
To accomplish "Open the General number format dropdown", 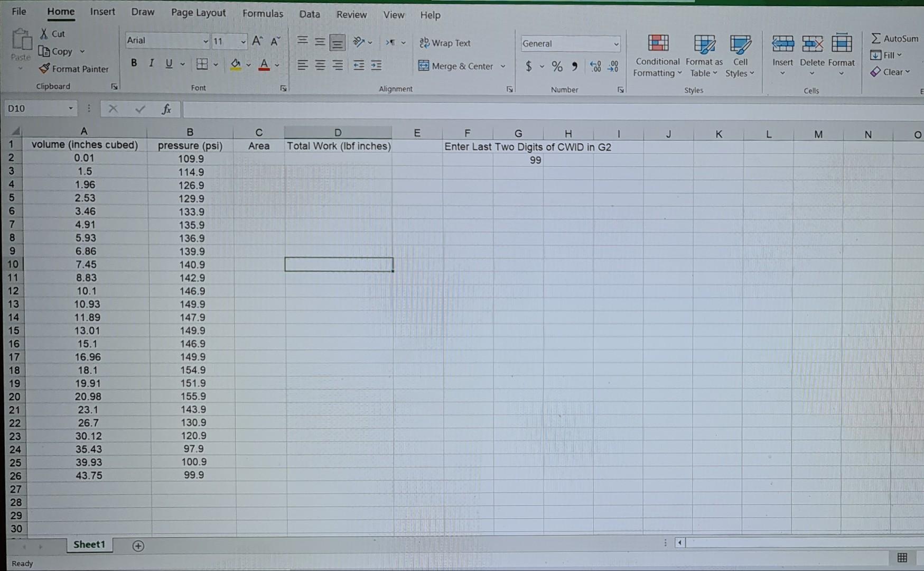I will [x=616, y=44].
